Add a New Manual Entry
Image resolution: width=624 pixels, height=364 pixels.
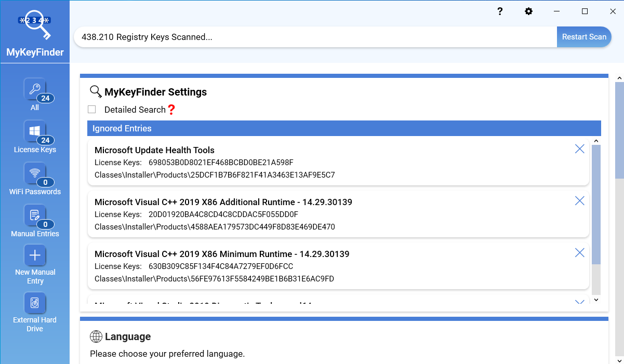coord(35,264)
